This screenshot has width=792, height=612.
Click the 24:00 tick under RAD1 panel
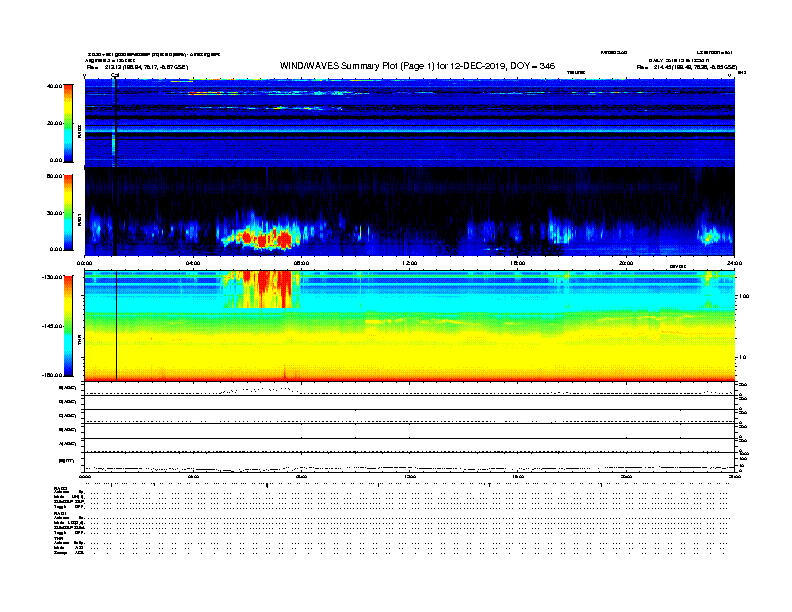pyautogui.click(x=734, y=263)
